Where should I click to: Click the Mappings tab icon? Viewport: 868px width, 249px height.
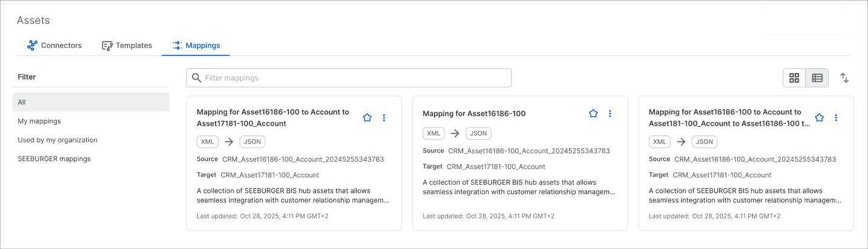click(x=177, y=45)
